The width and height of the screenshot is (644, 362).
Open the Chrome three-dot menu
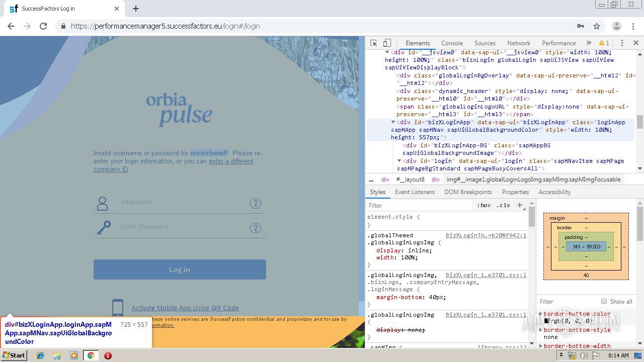coord(633,26)
